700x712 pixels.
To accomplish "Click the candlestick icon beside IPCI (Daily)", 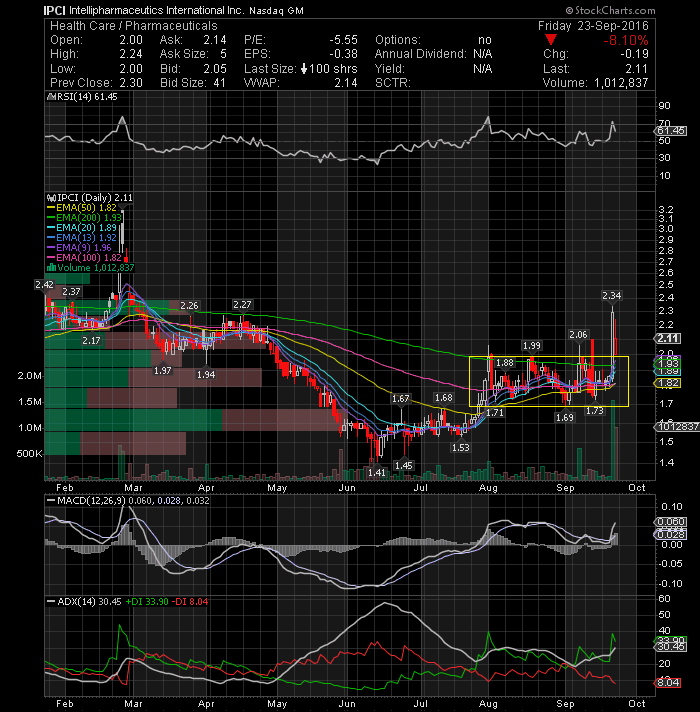I will [x=51, y=198].
